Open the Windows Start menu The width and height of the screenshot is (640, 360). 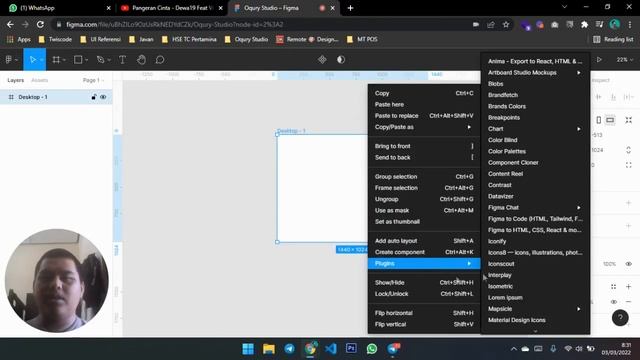coord(248,349)
